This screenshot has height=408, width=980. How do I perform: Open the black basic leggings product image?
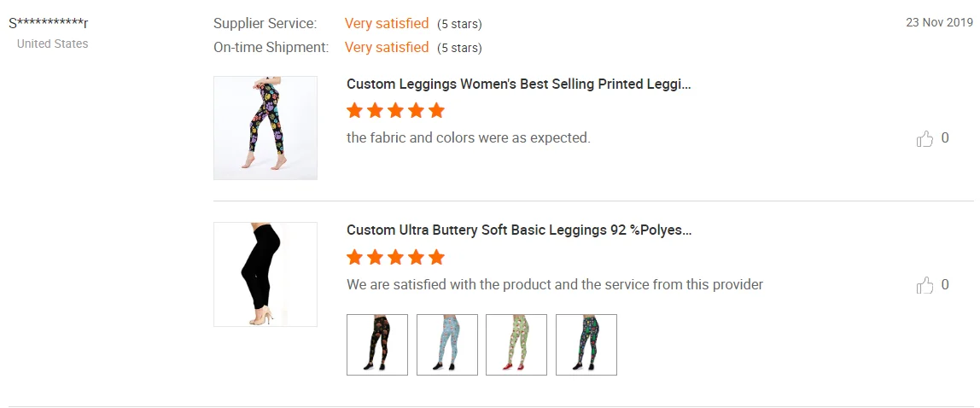[265, 274]
